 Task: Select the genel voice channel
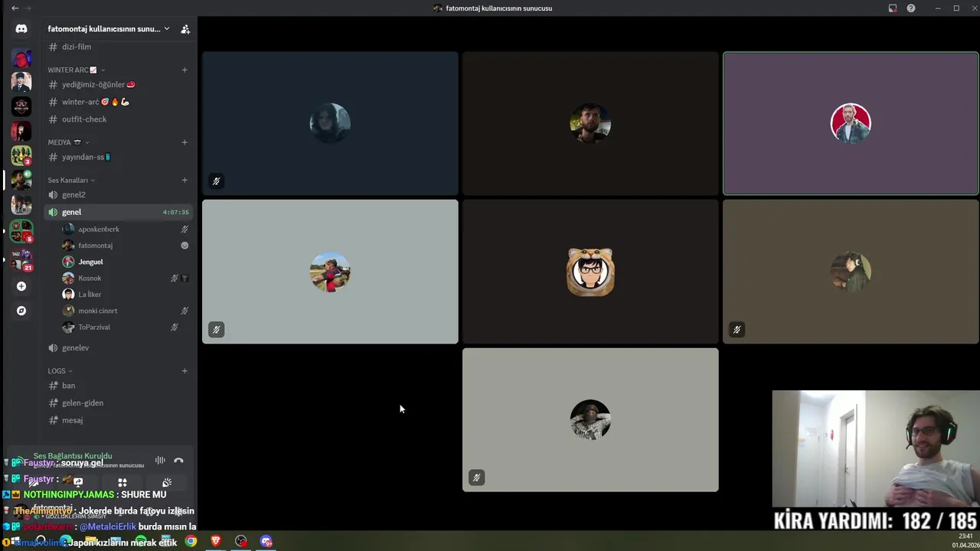119,212
